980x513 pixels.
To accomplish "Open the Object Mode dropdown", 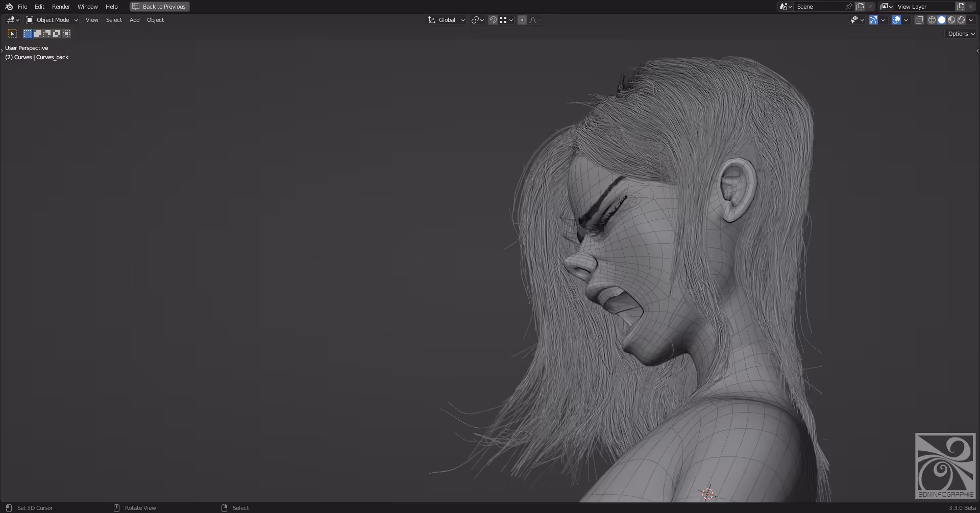I will click(52, 20).
